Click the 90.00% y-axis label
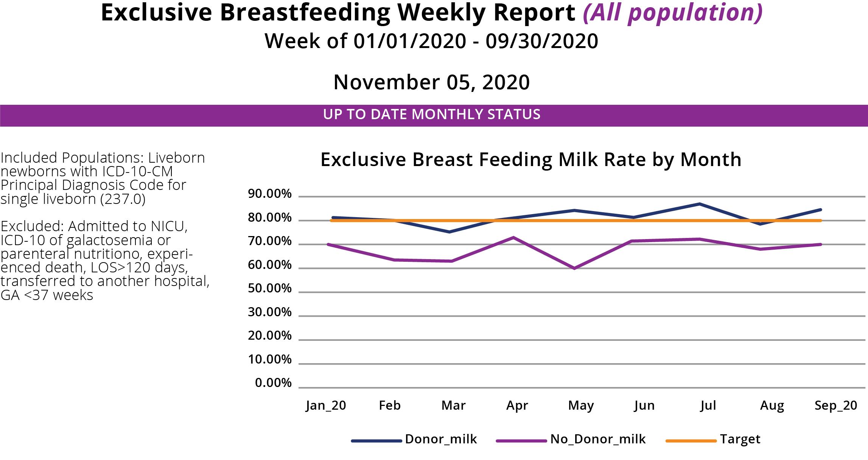 (x=270, y=194)
